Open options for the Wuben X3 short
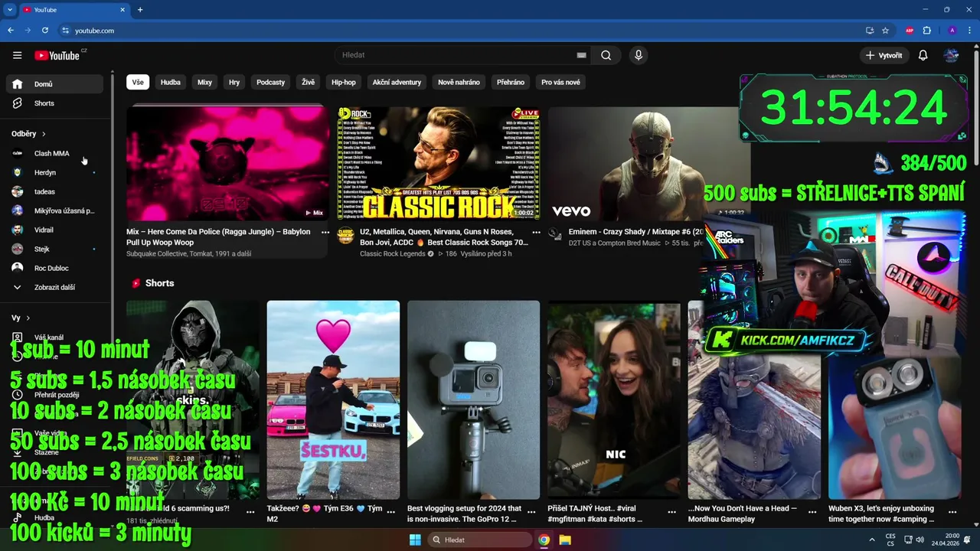980x551 pixels. coord(952,512)
